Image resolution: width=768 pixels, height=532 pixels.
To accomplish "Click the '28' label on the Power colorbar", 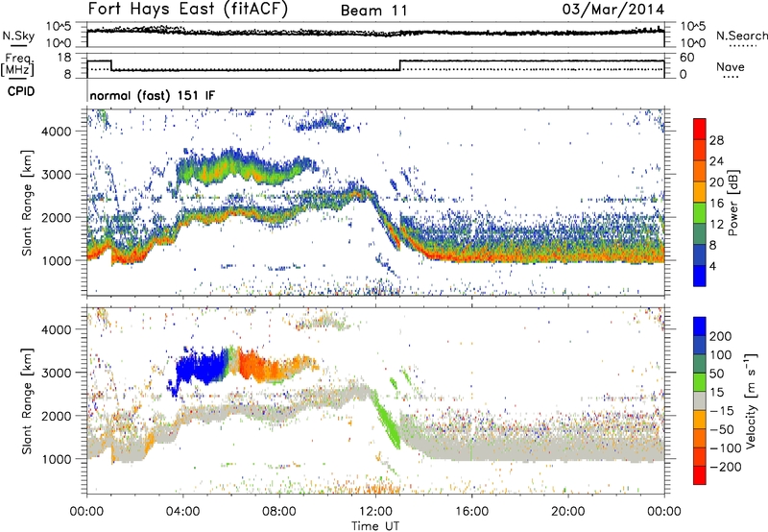I will (716, 140).
